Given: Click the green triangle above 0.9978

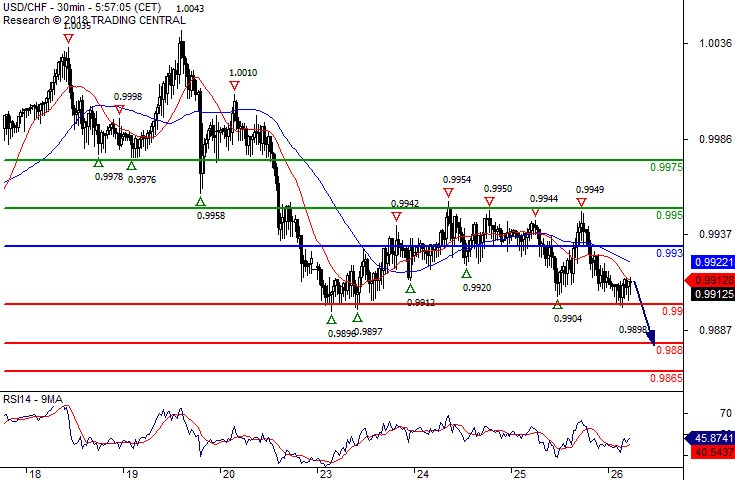Looking at the screenshot, I should pos(98,163).
